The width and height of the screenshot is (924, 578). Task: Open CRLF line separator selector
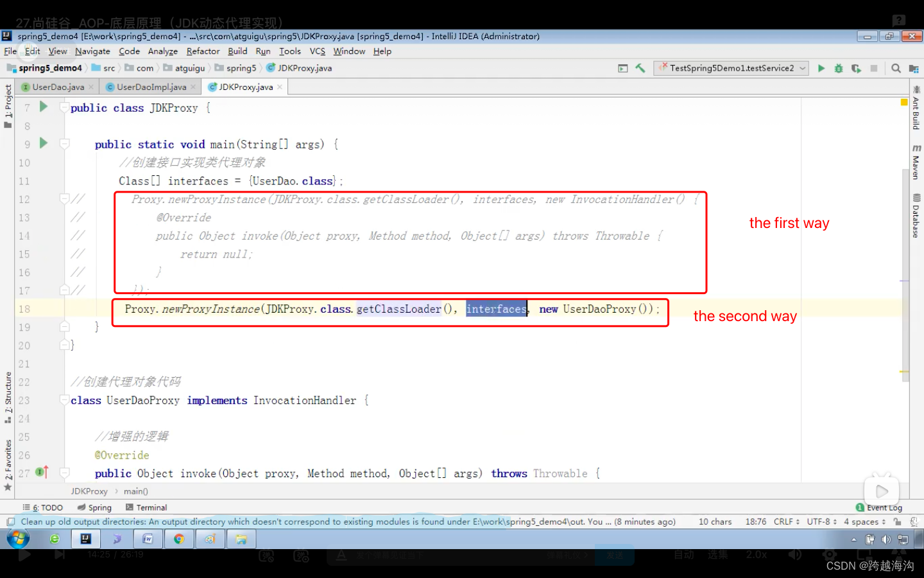787,521
